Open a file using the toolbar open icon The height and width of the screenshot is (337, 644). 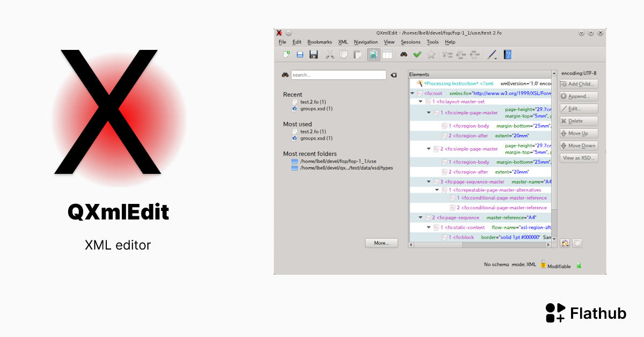tap(300, 54)
